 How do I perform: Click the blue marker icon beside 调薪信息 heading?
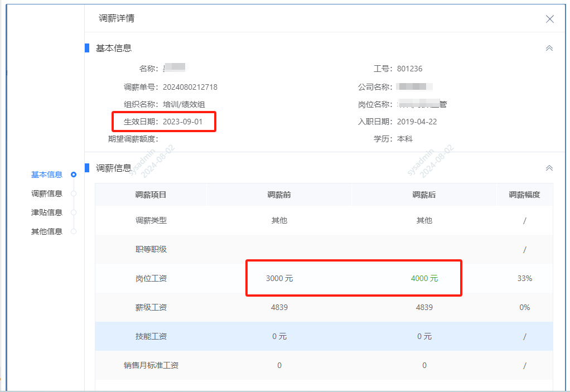[x=86, y=168]
